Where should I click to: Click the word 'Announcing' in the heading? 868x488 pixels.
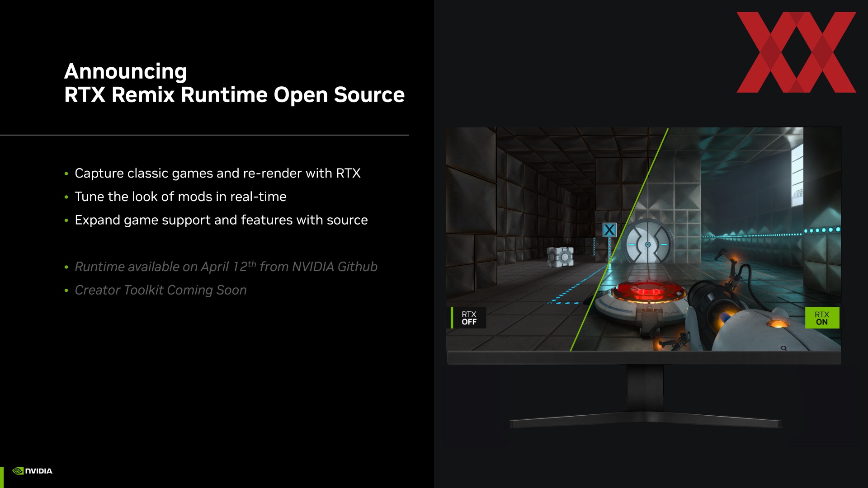[x=126, y=71]
